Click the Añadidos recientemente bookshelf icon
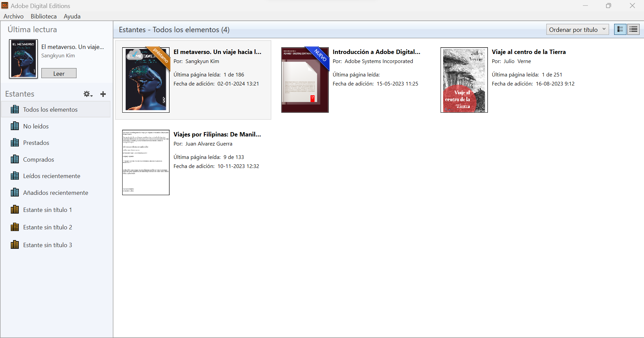The image size is (644, 338). [15, 192]
